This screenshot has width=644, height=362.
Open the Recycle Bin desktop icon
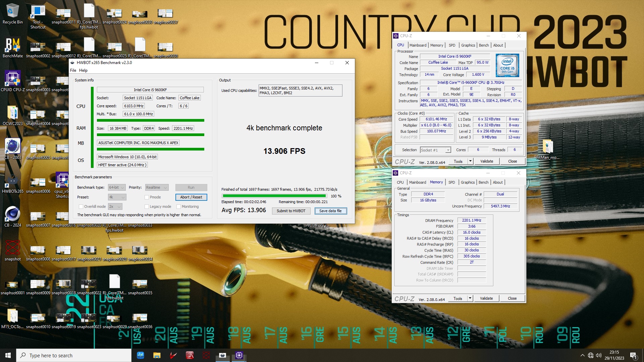point(13,13)
